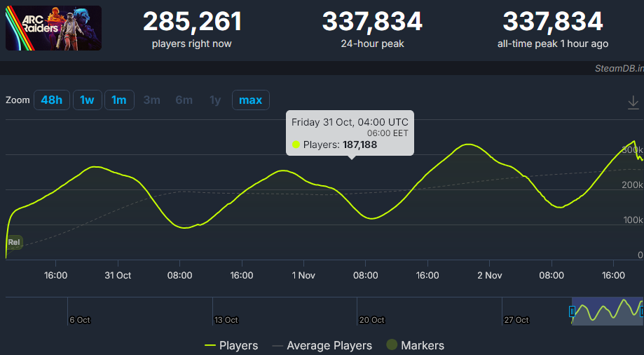
Task: Download chart using the arrow icon
Action: point(633,102)
